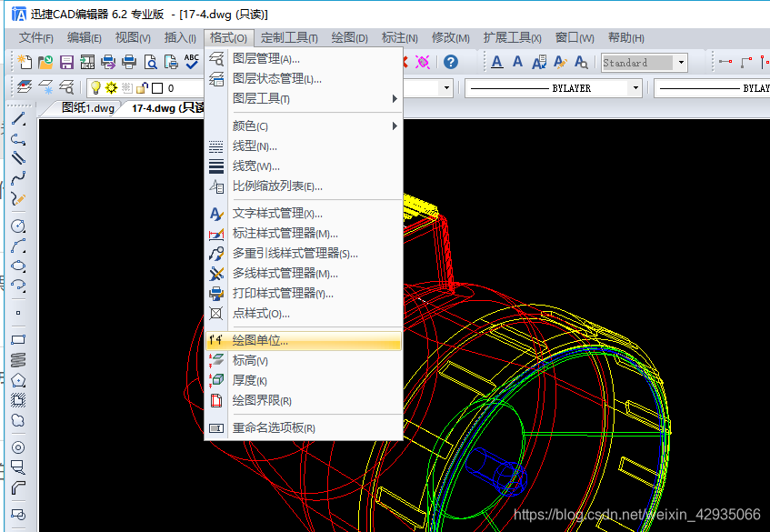Click the find text A magnifier icon
This screenshot has height=532, width=770.
(x=581, y=62)
